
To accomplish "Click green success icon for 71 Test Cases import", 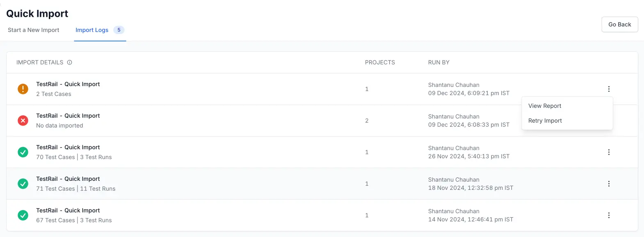I will point(23,184).
